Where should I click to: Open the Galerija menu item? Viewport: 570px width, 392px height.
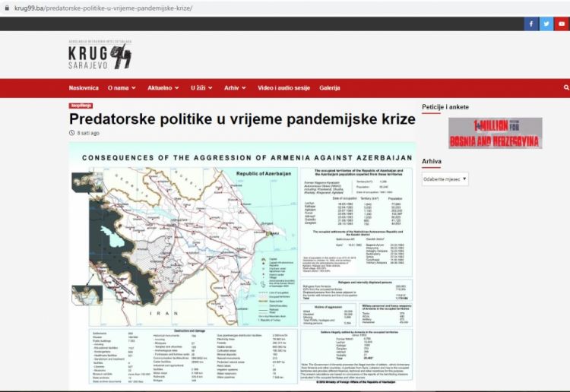click(x=330, y=88)
